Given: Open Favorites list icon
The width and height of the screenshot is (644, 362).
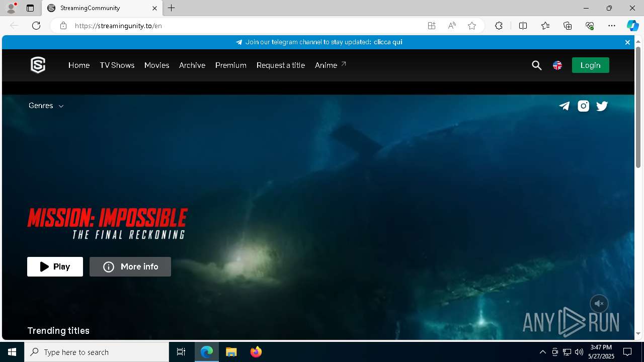Looking at the screenshot, I should (x=545, y=26).
